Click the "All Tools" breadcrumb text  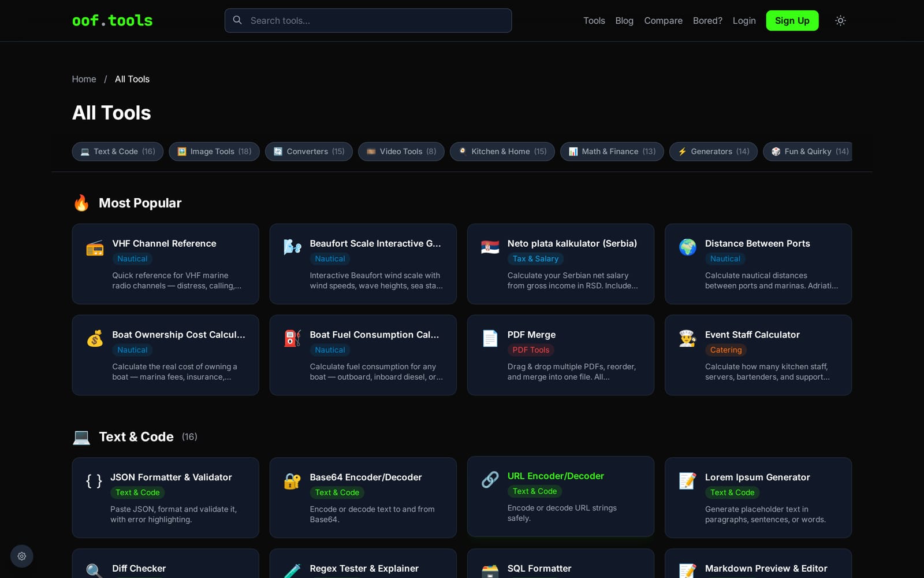[x=132, y=79]
